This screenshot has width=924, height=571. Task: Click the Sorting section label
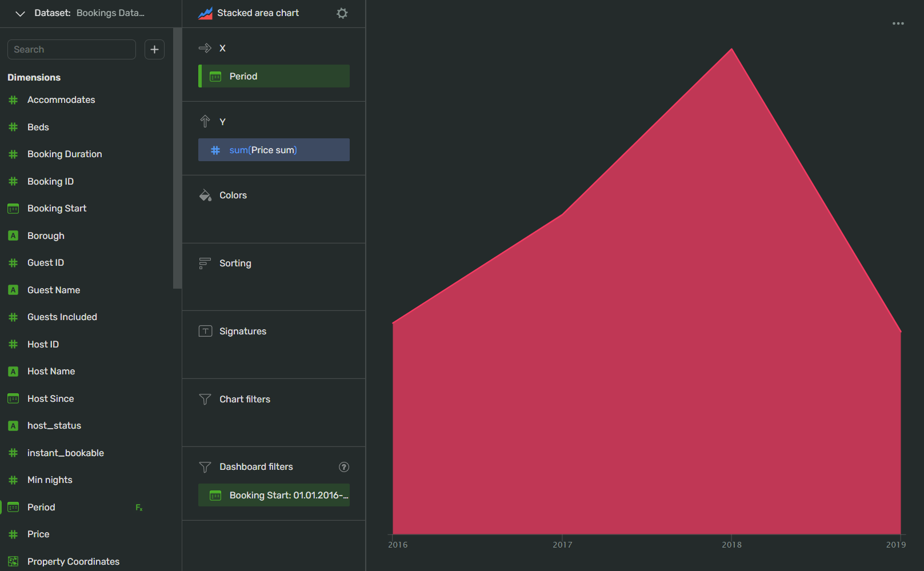point(235,263)
